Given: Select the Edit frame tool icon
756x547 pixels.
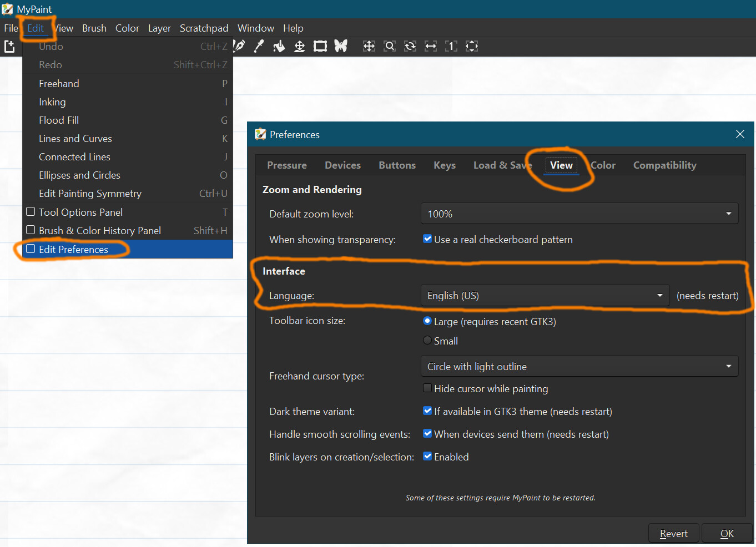Looking at the screenshot, I should point(320,46).
